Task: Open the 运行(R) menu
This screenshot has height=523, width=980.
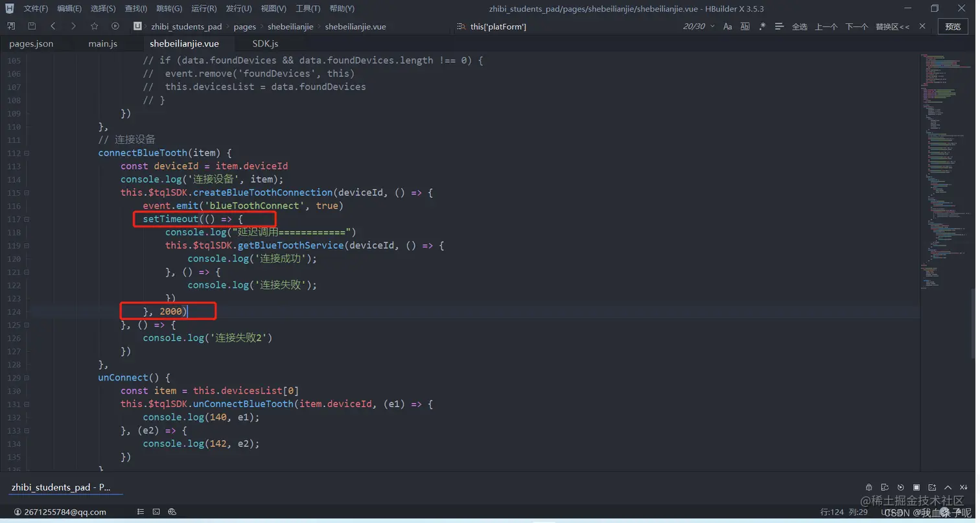Action: (x=204, y=8)
